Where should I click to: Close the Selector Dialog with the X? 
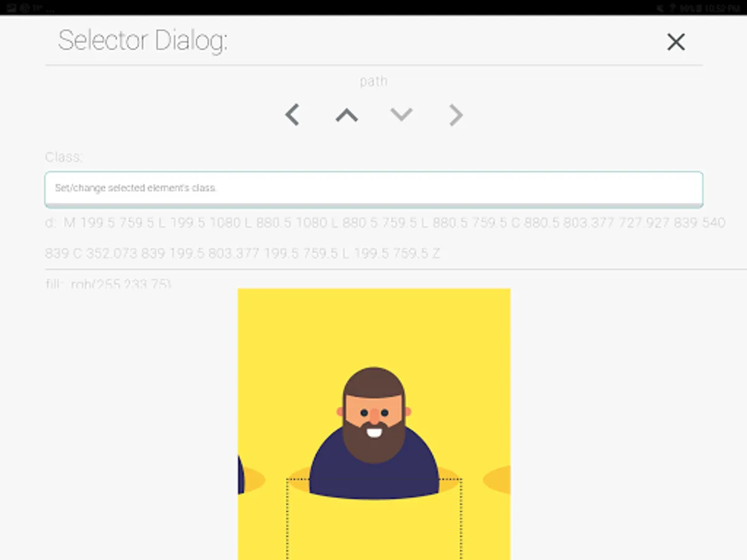point(675,42)
